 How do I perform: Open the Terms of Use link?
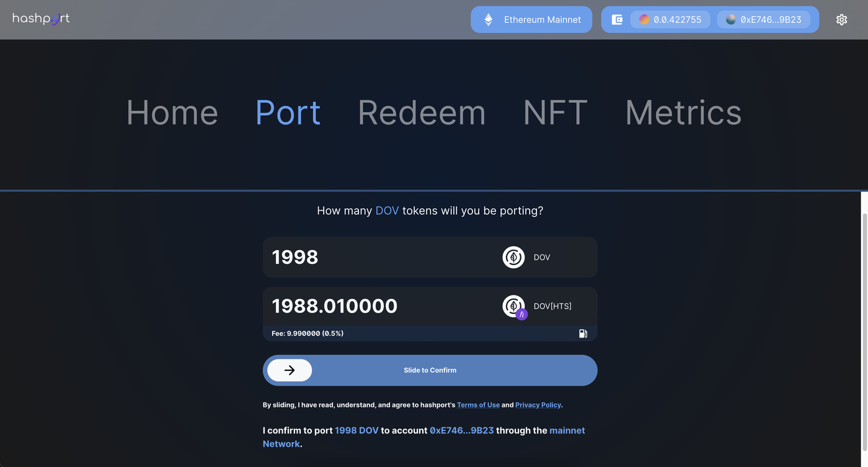coord(478,405)
